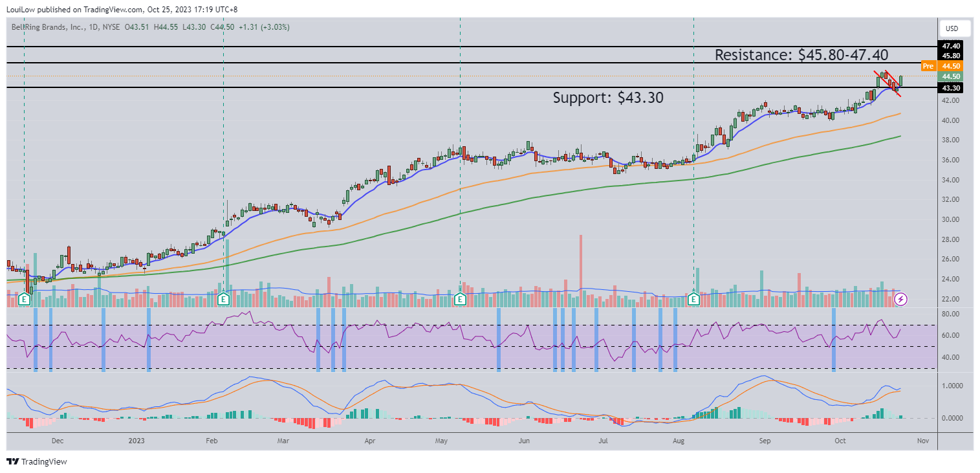Click the 22.00 price axis value
This screenshot has width=980, height=473.
950,299
